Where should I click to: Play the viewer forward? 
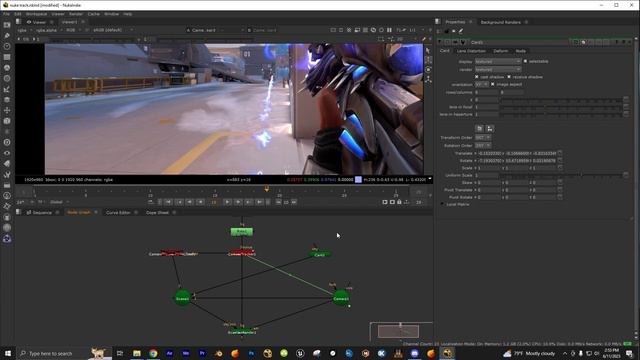[227, 202]
